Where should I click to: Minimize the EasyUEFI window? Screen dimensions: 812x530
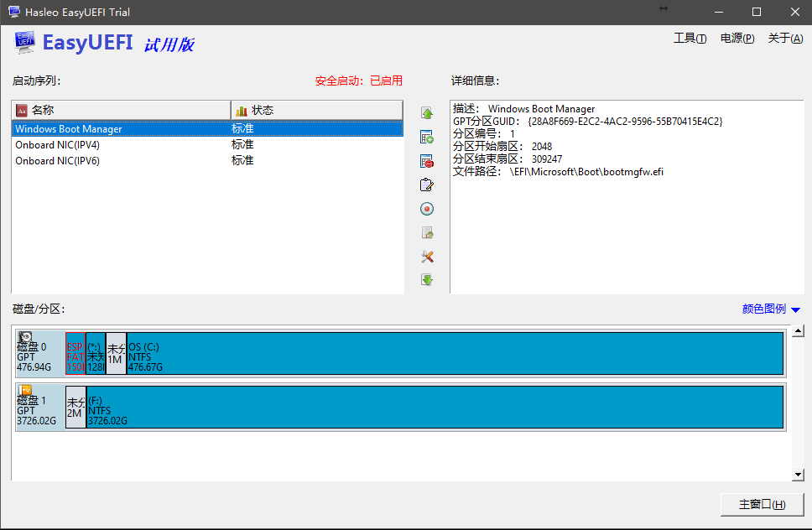[719, 12]
